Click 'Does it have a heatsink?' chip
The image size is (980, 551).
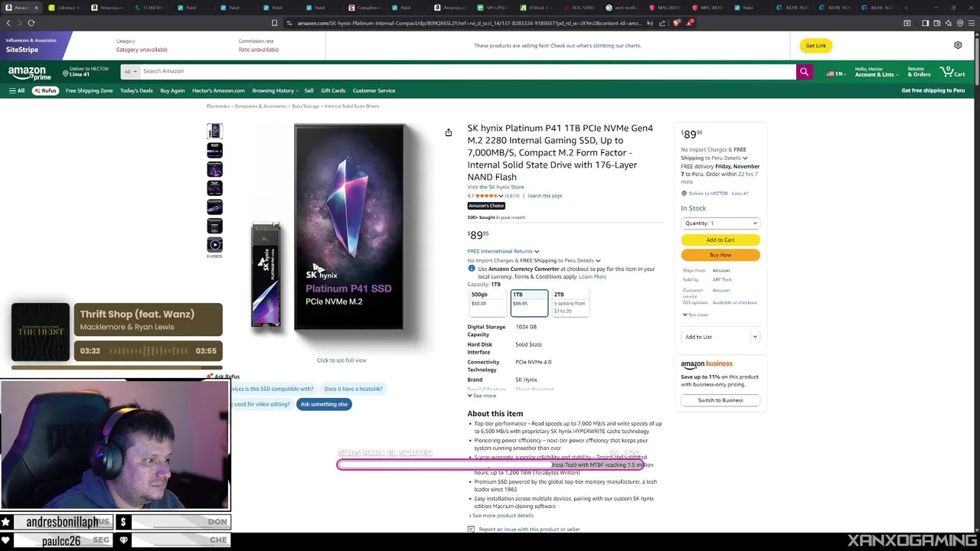tap(353, 389)
